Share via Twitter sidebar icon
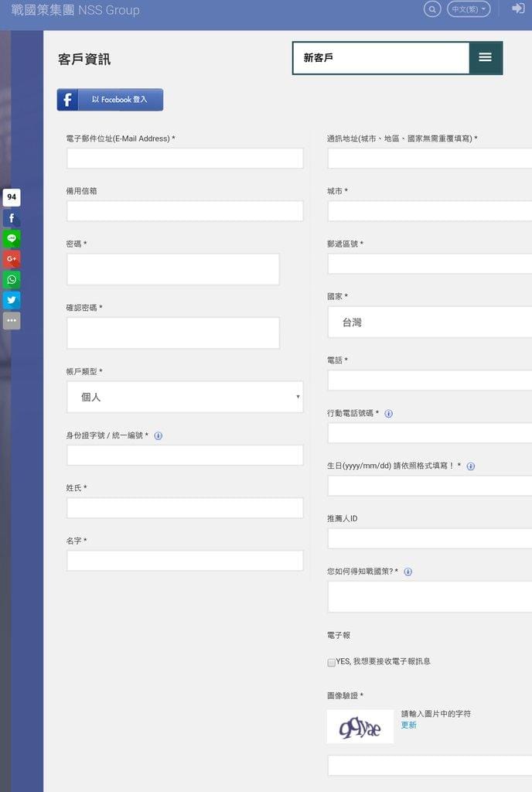Image resolution: width=532 pixels, height=792 pixels. coord(12,300)
